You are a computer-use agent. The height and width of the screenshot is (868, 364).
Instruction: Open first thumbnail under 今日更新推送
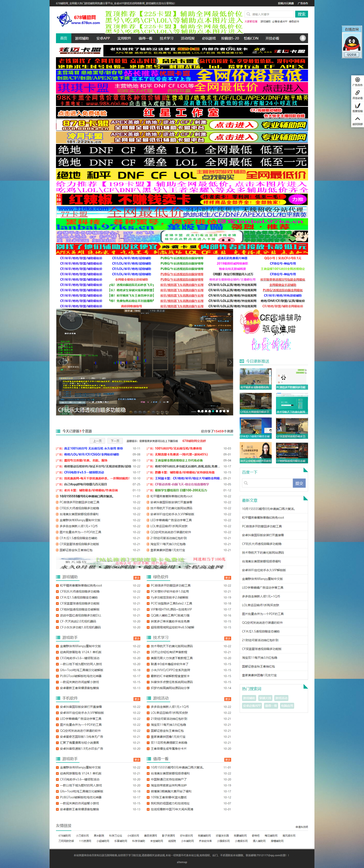click(x=255, y=379)
